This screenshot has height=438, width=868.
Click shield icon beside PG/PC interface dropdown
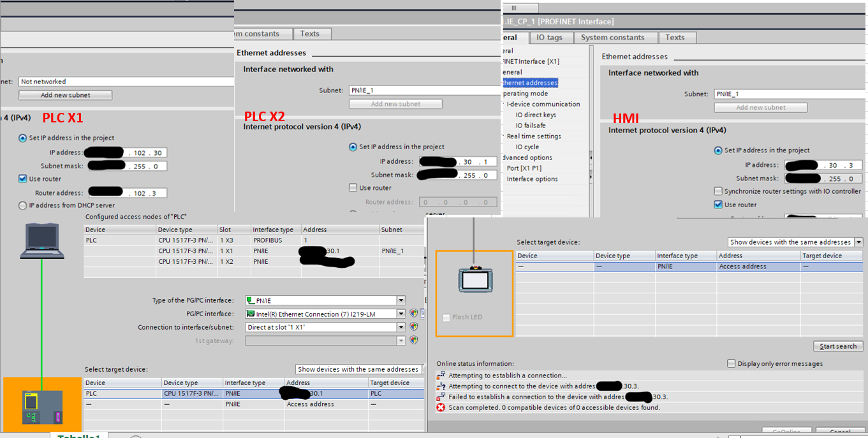[413, 314]
